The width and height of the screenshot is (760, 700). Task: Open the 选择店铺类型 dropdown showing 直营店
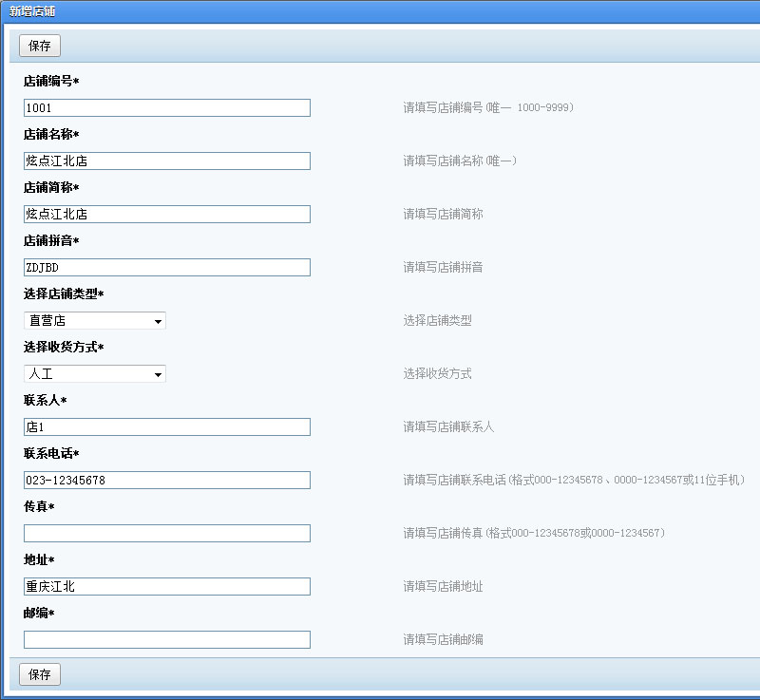95,321
